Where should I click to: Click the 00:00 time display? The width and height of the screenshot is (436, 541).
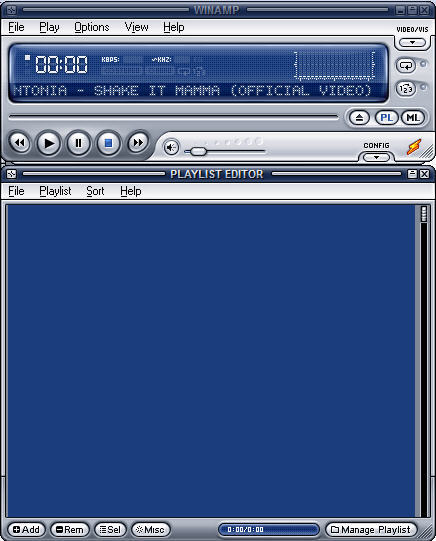tap(61, 65)
